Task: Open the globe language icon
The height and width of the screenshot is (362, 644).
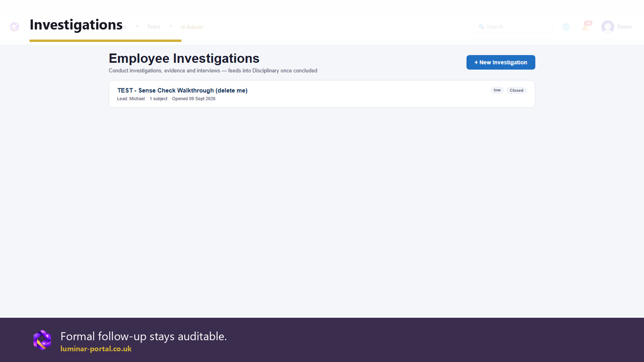Action: 566,27
